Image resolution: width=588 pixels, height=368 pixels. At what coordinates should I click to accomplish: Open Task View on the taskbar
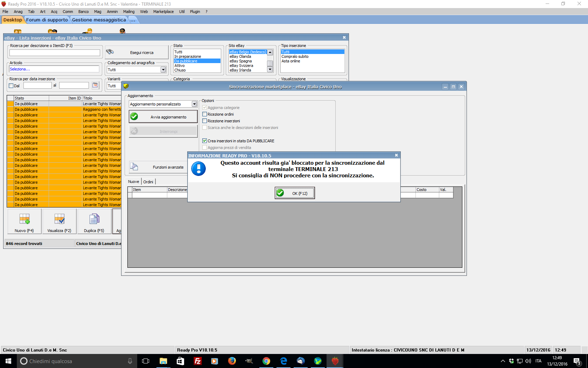[x=146, y=361]
